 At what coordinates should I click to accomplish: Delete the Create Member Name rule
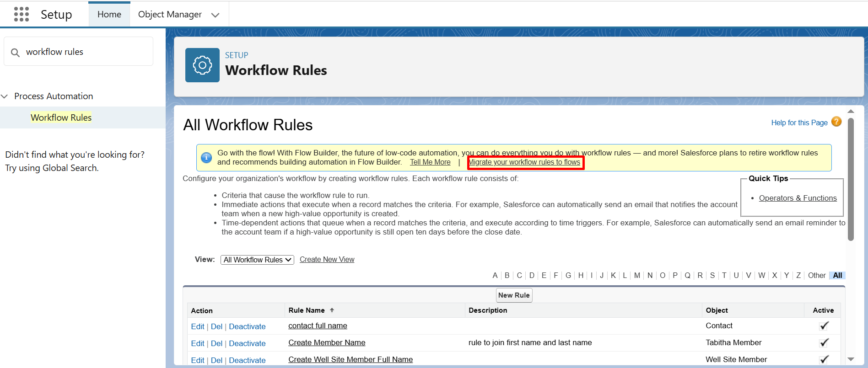216,343
